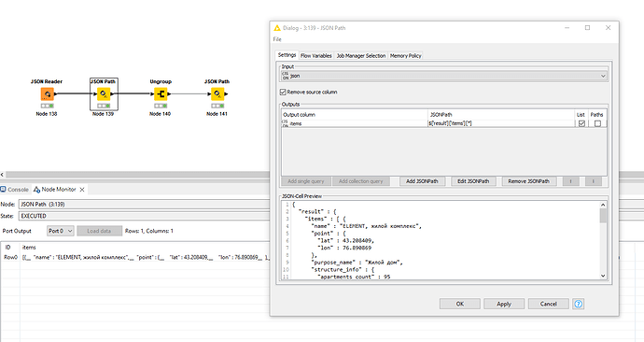The height and width of the screenshot is (342, 644).
Task: Click move-down arrow button in Outputs
Action: click(x=594, y=181)
